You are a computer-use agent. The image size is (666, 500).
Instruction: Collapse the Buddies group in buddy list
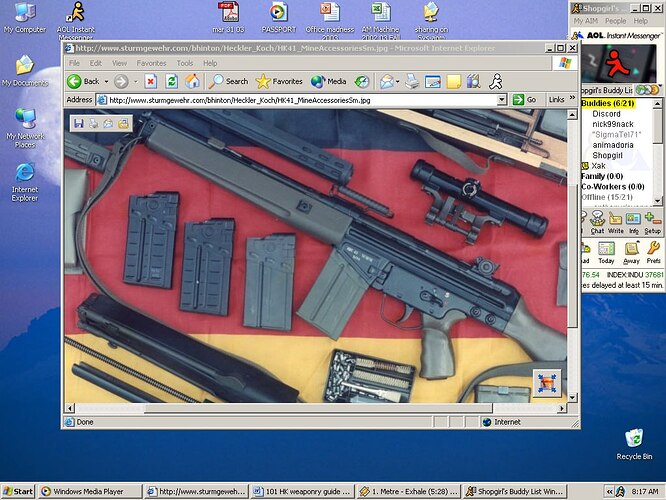coord(606,104)
